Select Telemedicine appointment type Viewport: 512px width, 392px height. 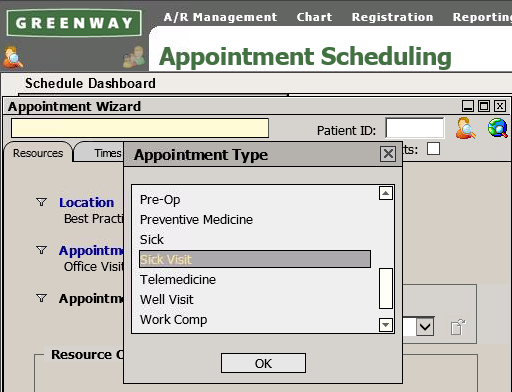coord(178,280)
